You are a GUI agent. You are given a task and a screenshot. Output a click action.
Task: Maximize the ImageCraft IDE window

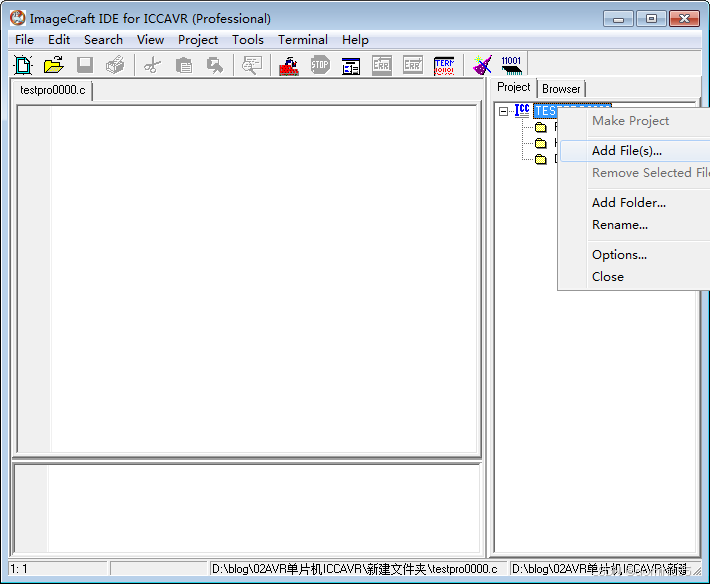click(x=651, y=19)
